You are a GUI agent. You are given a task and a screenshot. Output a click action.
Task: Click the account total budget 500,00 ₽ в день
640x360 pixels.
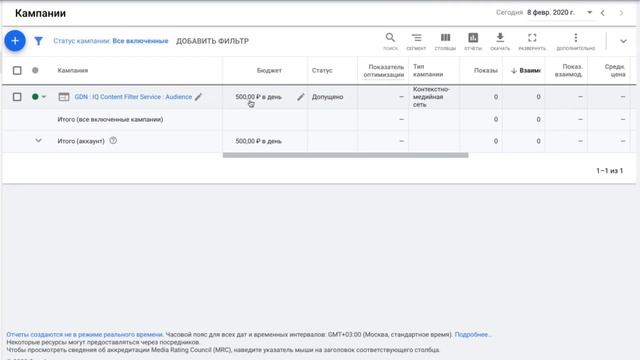click(x=258, y=141)
